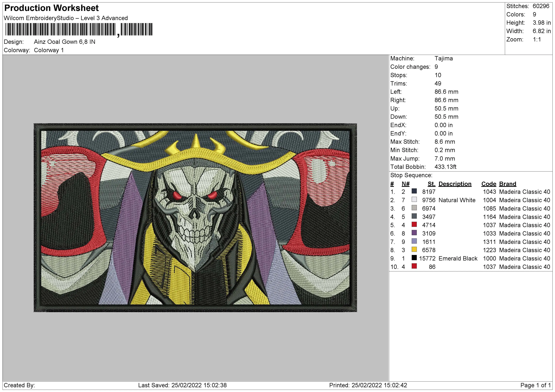Screen dimensions: 555x392
Task: Click the 'St.' column header
Action: point(431,184)
